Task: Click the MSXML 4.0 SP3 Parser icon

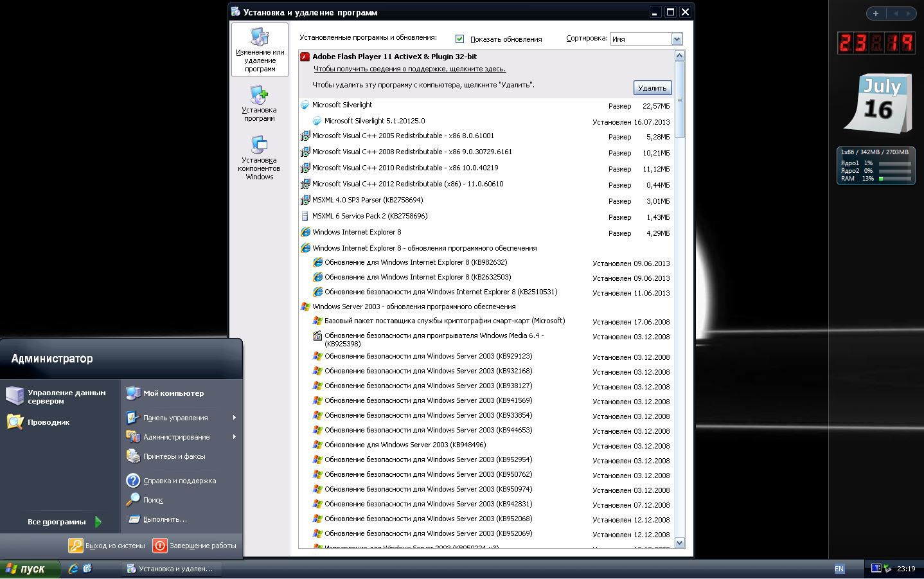Action: (x=305, y=200)
